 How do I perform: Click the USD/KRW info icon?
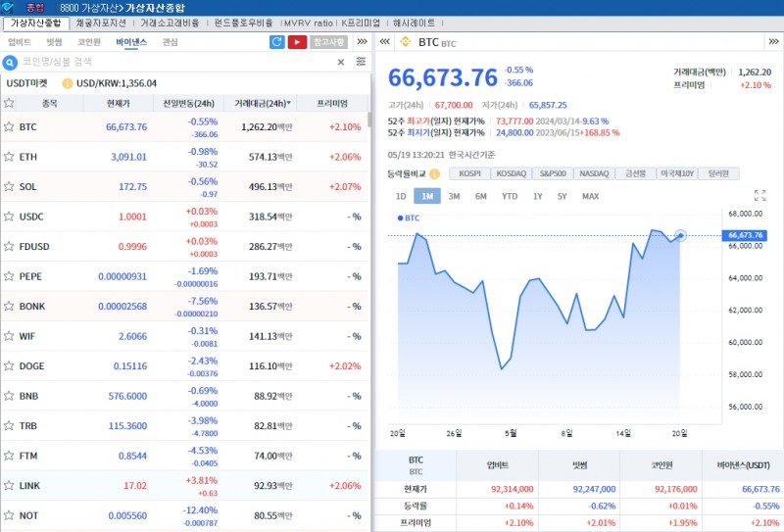click(67, 83)
